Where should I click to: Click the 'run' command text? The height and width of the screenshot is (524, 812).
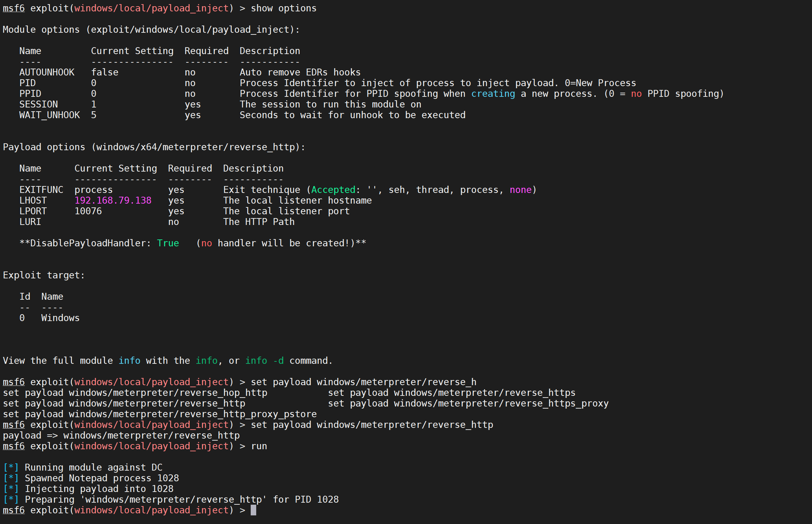[x=259, y=446]
